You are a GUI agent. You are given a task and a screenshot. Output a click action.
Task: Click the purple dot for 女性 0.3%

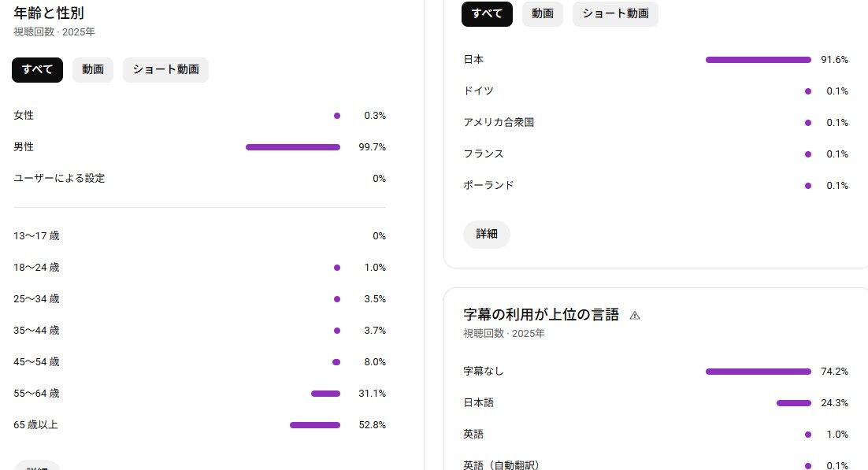point(337,116)
